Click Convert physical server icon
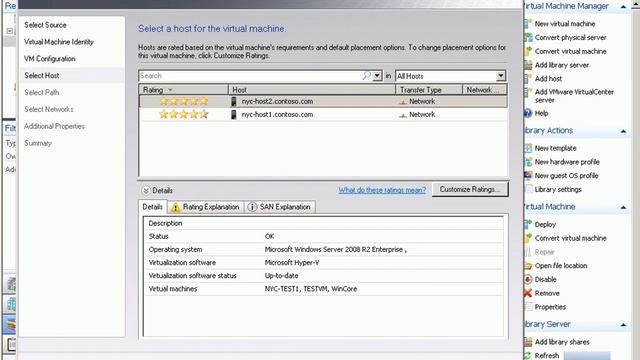640x360 pixels. click(x=528, y=38)
